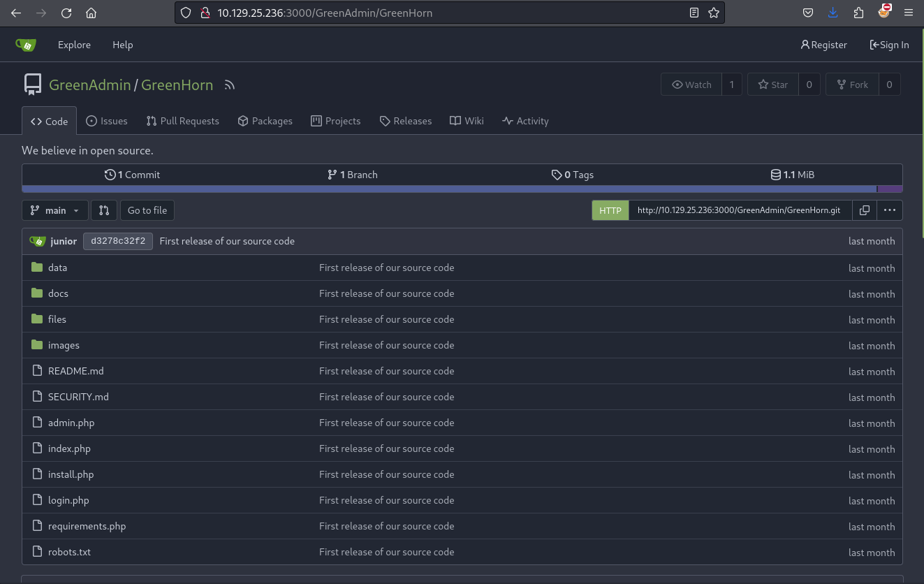This screenshot has width=924, height=584.
Task: Click the compare branches icon button
Action: [104, 210]
